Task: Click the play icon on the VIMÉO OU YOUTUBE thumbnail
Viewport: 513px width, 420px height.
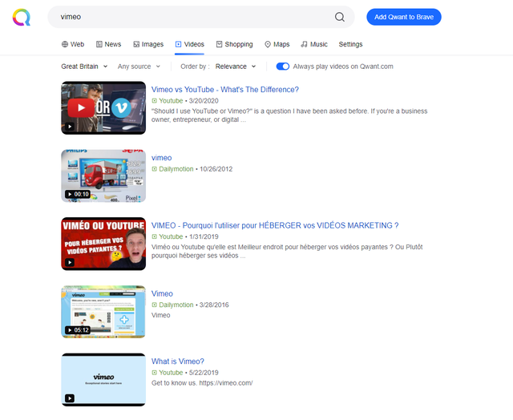Action: [x=70, y=262]
